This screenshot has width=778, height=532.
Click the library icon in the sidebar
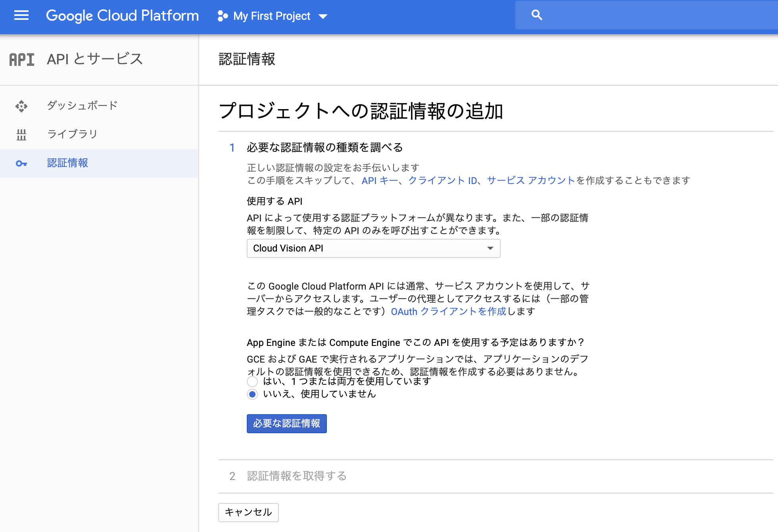click(21, 134)
